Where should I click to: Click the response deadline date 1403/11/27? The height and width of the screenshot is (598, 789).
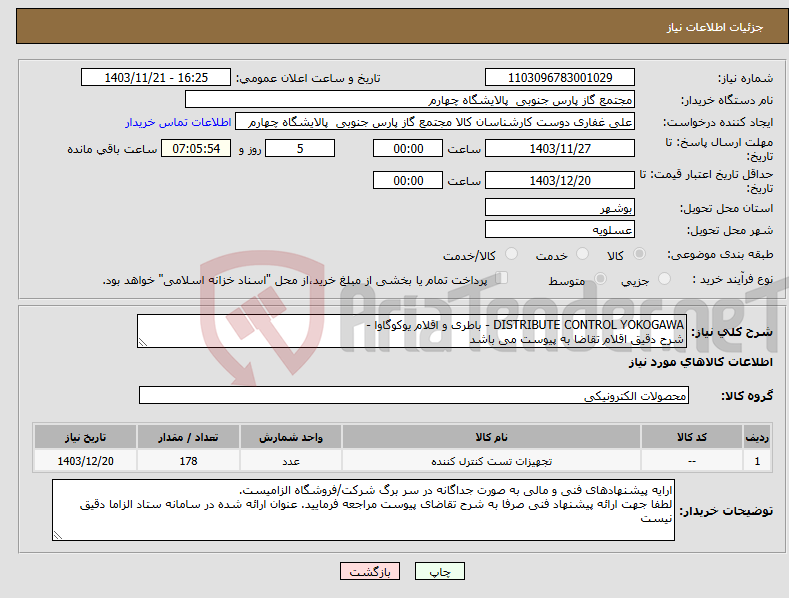[x=560, y=148]
